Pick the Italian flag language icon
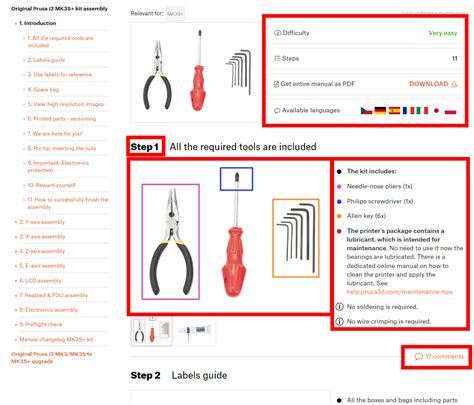 [x=422, y=111]
